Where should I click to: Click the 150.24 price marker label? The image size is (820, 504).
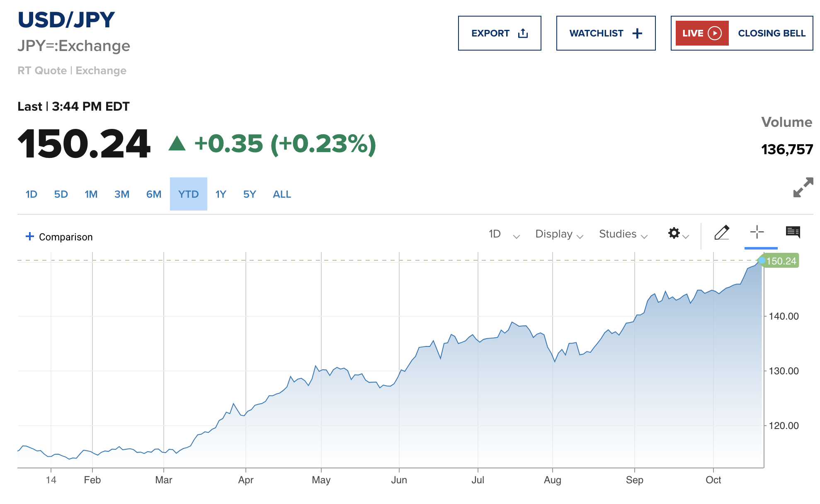tap(781, 261)
